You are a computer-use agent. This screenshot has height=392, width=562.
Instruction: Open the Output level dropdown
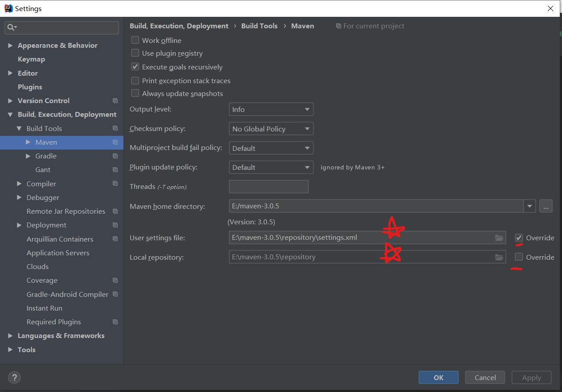[271, 109]
